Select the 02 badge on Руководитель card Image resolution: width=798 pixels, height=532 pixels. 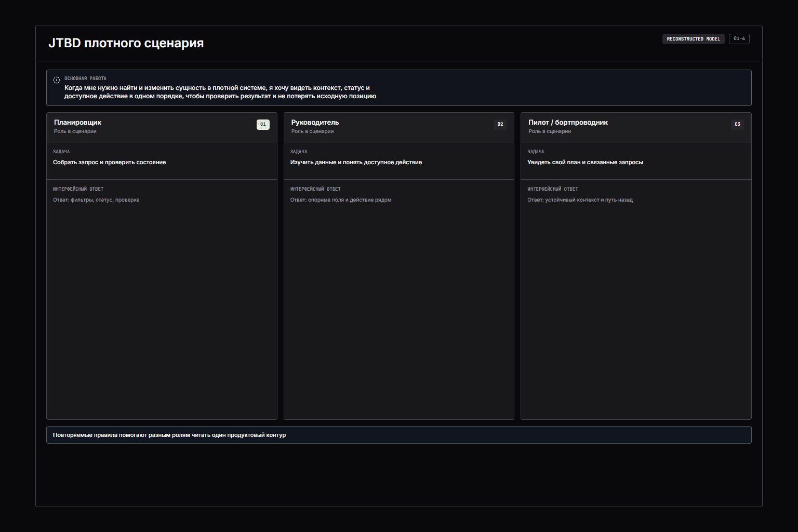pyautogui.click(x=500, y=125)
